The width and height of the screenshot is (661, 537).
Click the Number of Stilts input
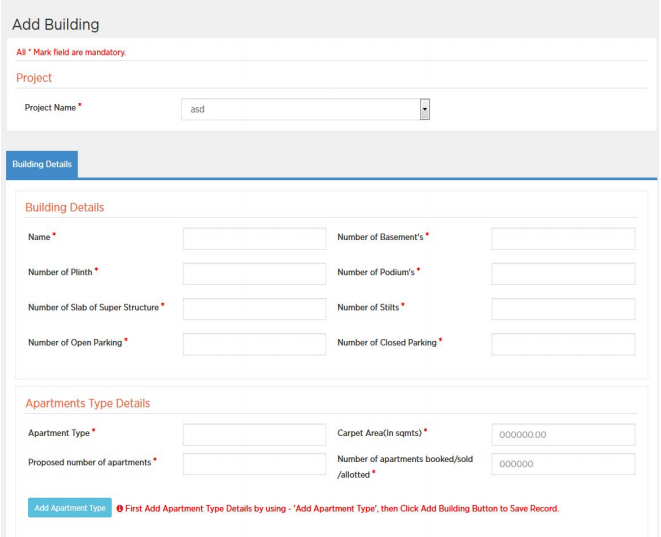pyautogui.click(x=563, y=308)
